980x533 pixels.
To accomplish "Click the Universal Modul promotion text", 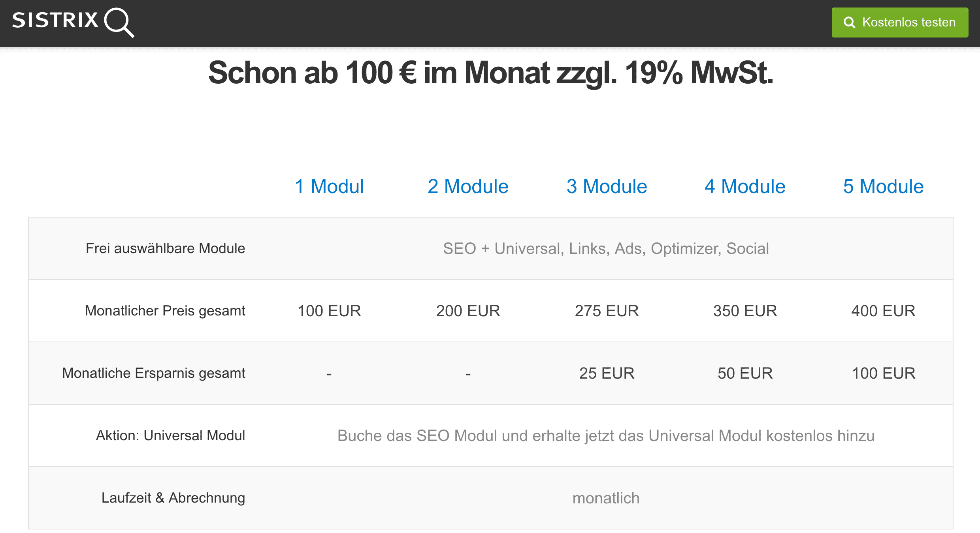I will click(x=606, y=435).
